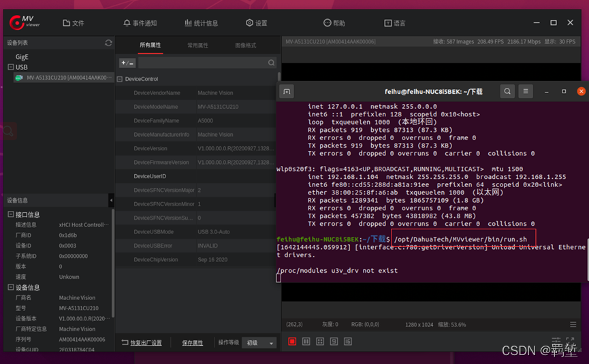Click 恢复出厂设置 restore factory settings
Image resolution: width=589 pixels, height=364 pixels.
coord(142,343)
